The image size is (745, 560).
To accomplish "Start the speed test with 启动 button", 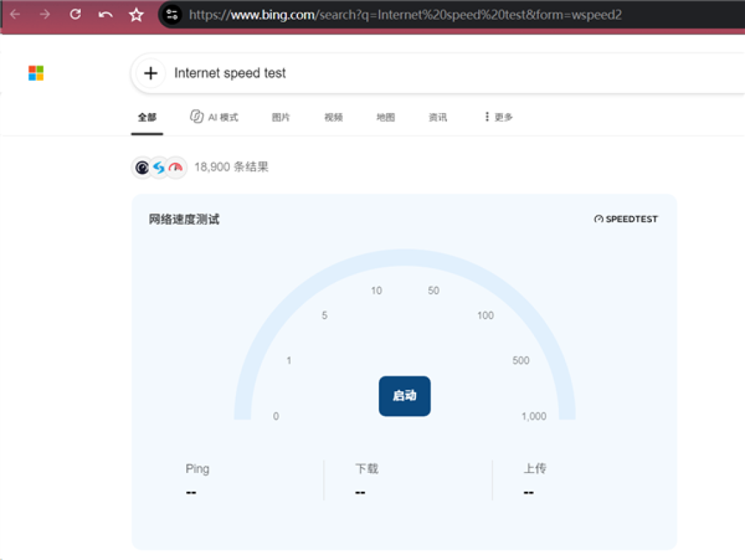I will tap(405, 396).
